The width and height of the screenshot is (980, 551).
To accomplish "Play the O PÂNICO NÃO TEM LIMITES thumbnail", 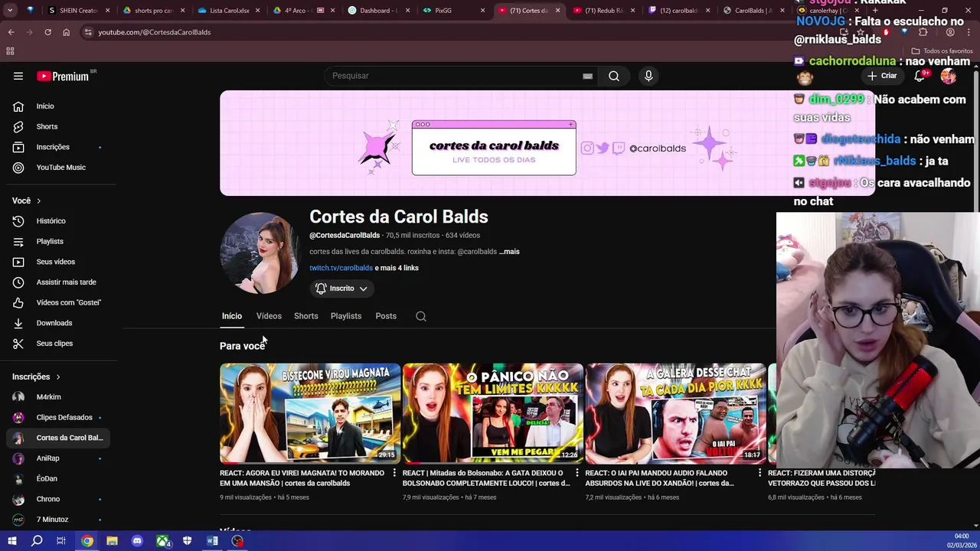I will 493,413.
